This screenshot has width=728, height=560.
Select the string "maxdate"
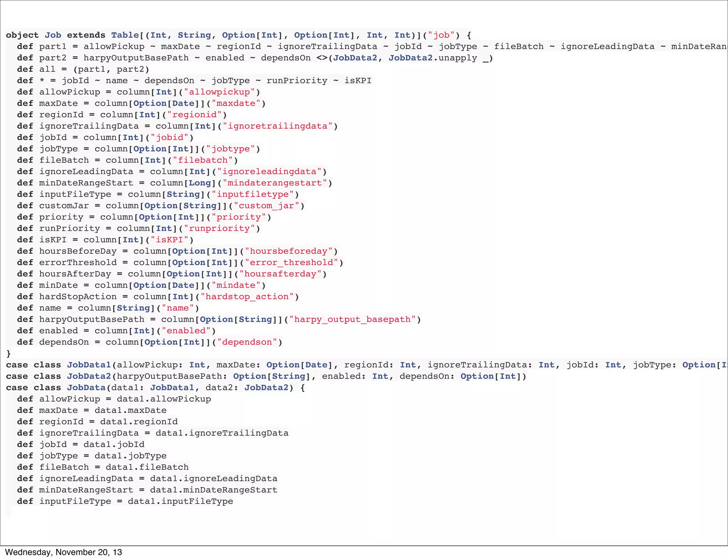point(236,103)
